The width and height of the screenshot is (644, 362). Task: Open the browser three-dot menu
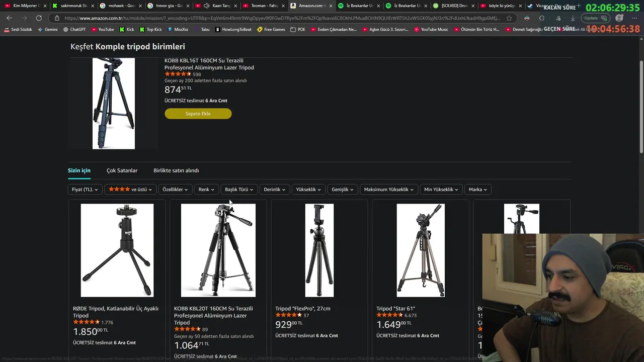click(x=634, y=18)
